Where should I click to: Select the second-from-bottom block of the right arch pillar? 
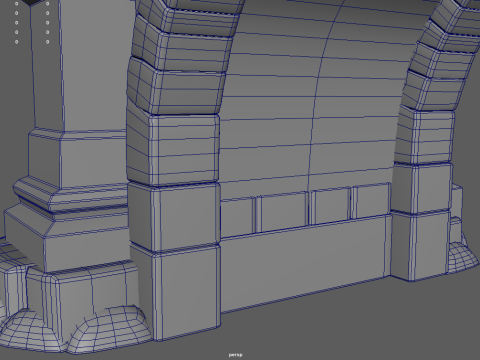[x=423, y=187]
